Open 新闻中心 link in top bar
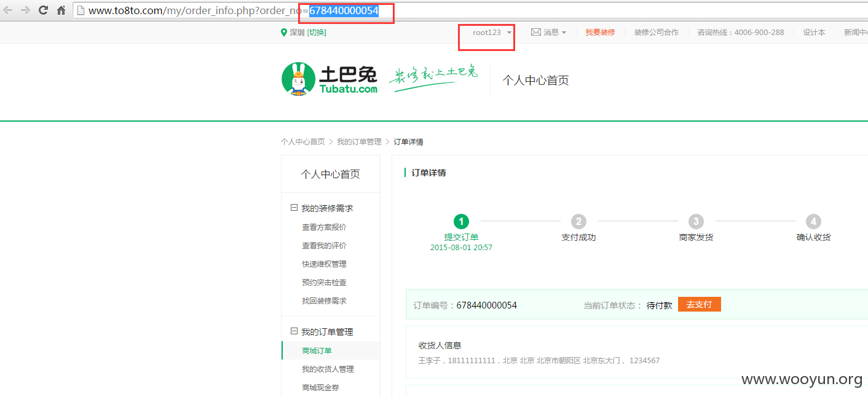This screenshot has width=868, height=397. click(856, 33)
